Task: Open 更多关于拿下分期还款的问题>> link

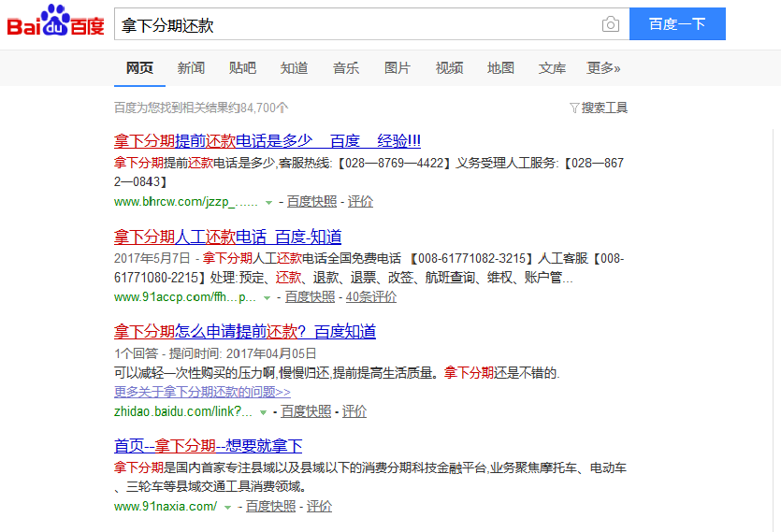Action: tap(202, 392)
